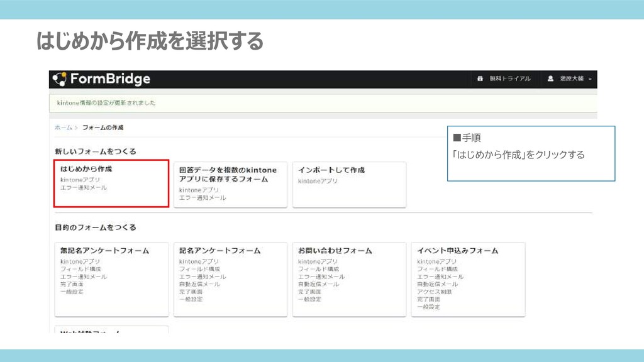Click エラー通知メール in はじめから作成 card

(x=84, y=187)
